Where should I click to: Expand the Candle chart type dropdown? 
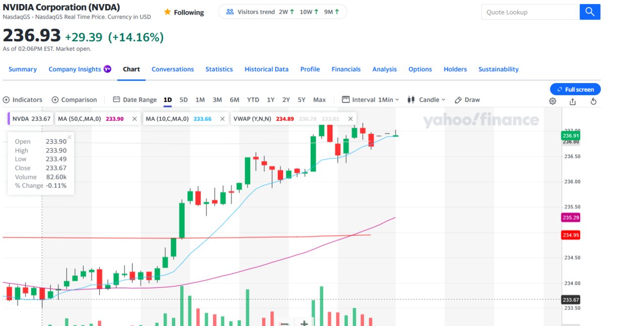click(426, 100)
